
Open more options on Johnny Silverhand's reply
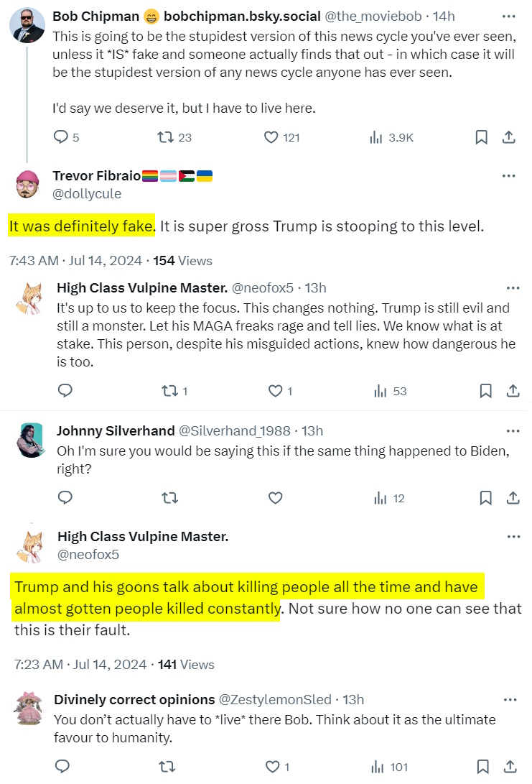coord(513,431)
